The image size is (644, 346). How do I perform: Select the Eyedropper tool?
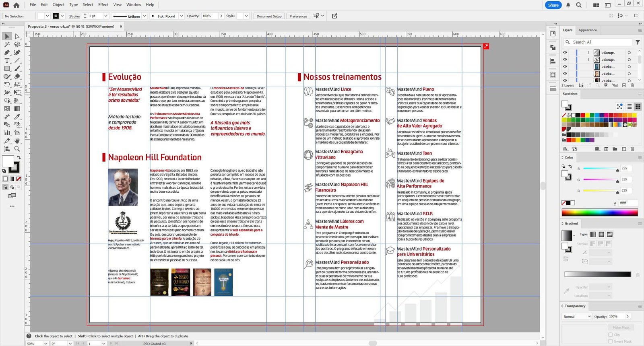17,117
